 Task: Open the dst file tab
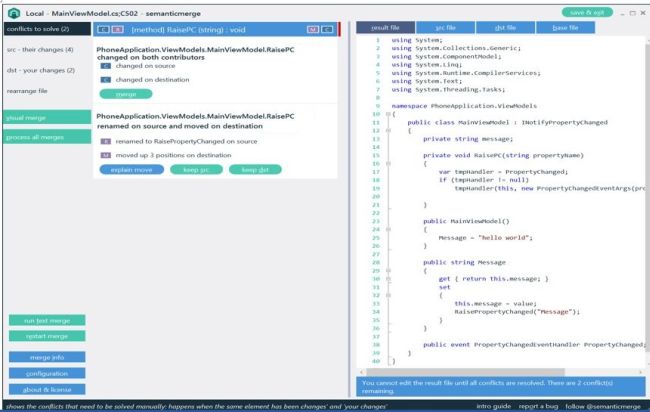click(505, 28)
